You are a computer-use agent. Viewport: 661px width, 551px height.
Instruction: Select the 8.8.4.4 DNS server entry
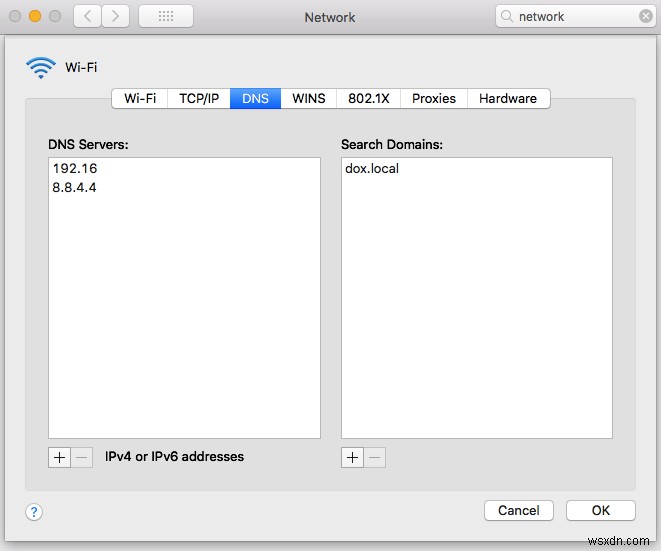coord(184,187)
